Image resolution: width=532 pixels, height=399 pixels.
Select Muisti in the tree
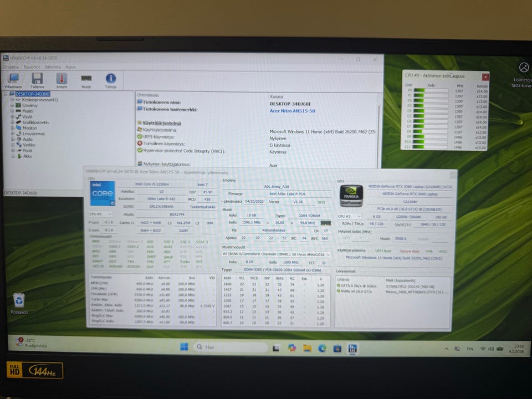coord(28,111)
